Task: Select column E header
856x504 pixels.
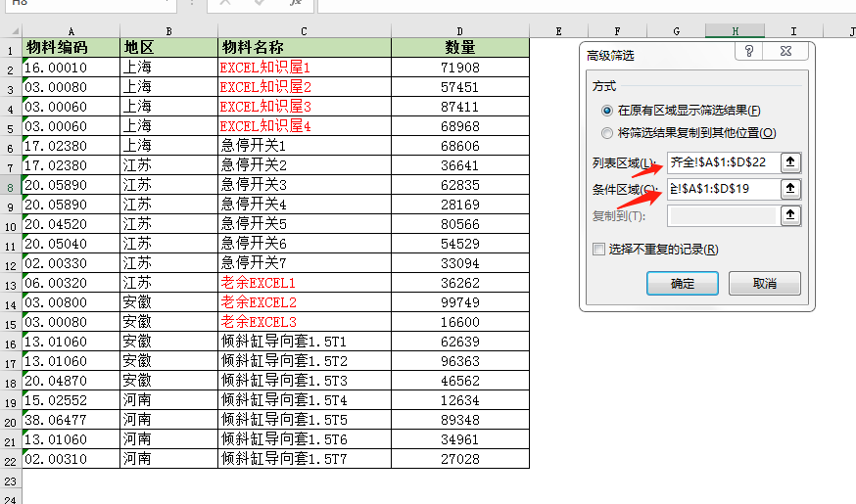Action: [558, 31]
